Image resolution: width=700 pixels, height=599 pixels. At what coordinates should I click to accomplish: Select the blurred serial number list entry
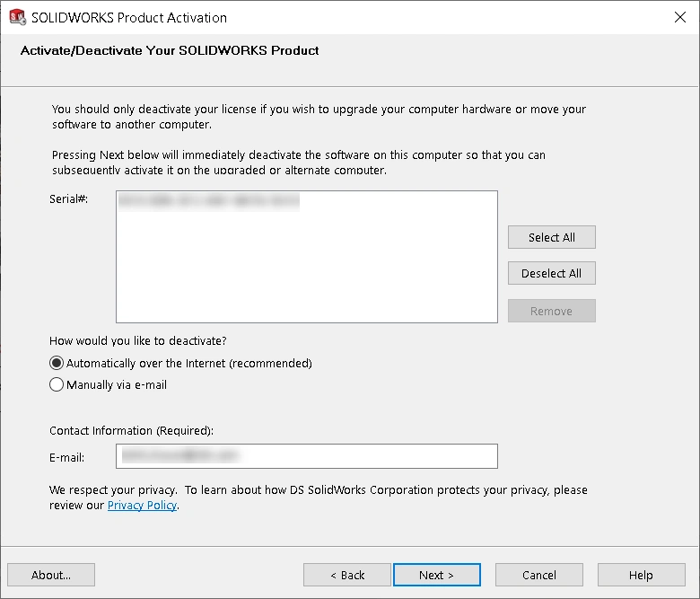[208, 203]
